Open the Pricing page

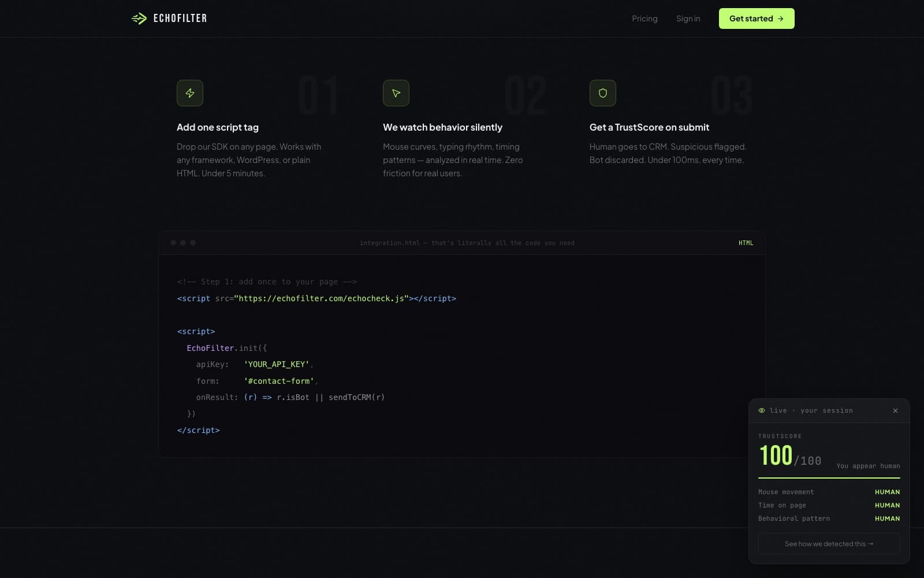pyautogui.click(x=644, y=18)
